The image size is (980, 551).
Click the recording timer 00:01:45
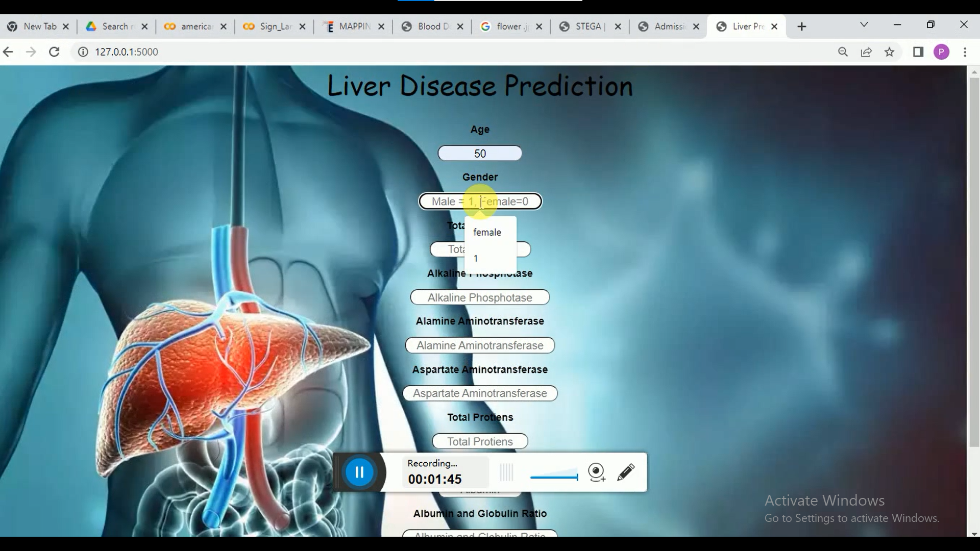[435, 479]
